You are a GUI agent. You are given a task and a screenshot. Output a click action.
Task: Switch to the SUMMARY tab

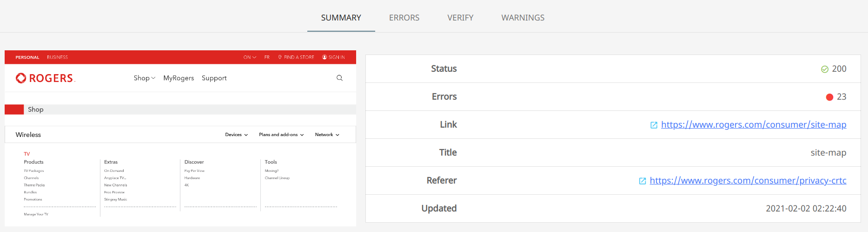341,18
